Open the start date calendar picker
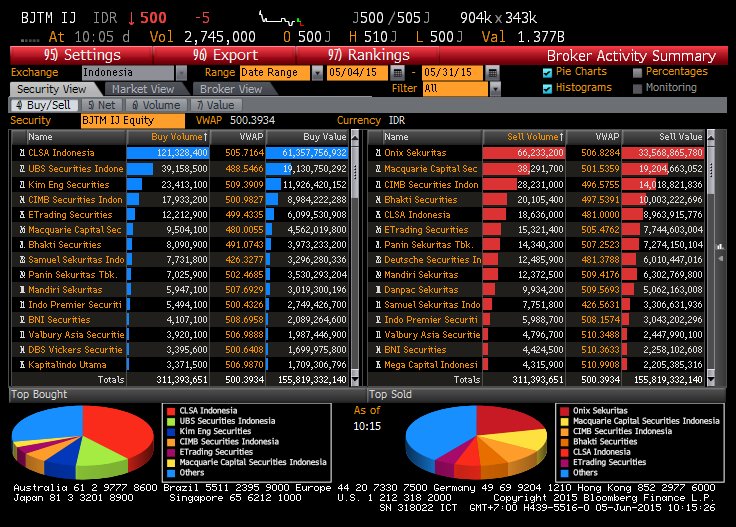The height and width of the screenshot is (527, 736). point(398,73)
